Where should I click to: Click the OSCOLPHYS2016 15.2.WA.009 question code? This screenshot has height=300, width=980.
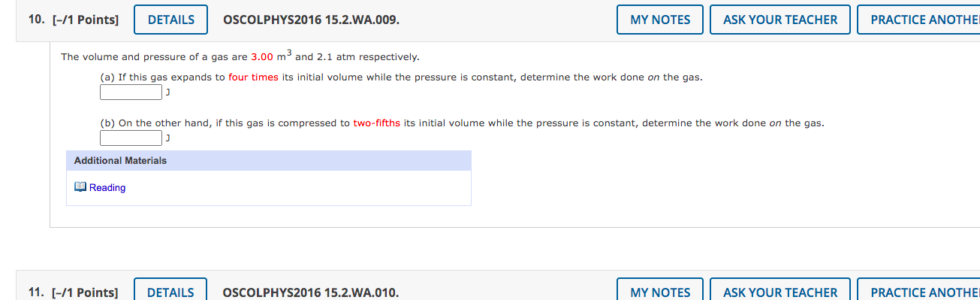(312, 20)
